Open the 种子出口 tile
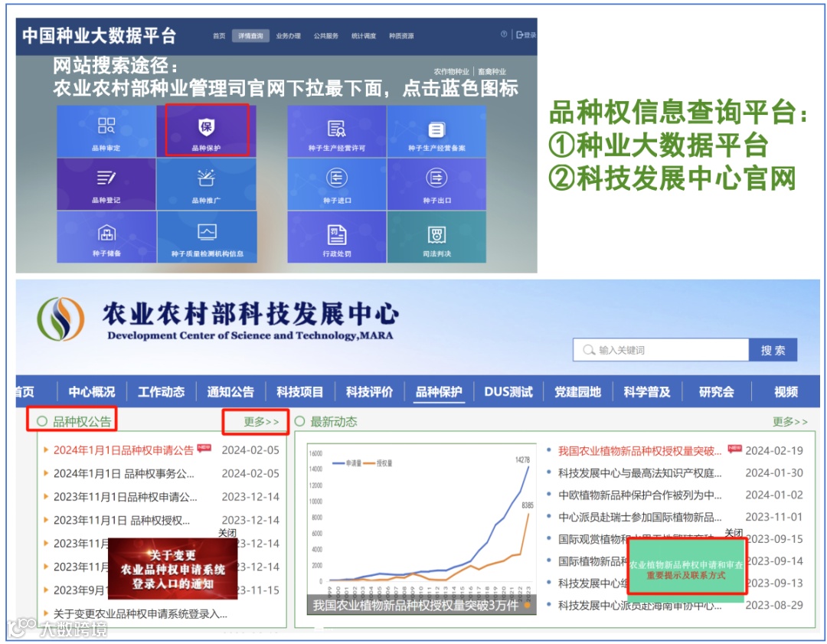Screen dimensions: 827x644 (x=436, y=184)
